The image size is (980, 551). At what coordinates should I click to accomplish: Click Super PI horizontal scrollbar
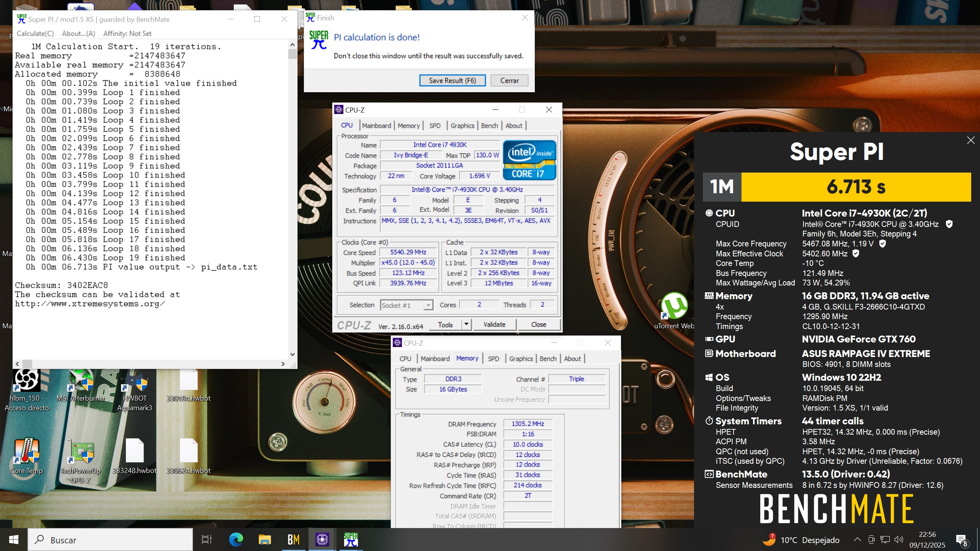click(x=153, y=364)
